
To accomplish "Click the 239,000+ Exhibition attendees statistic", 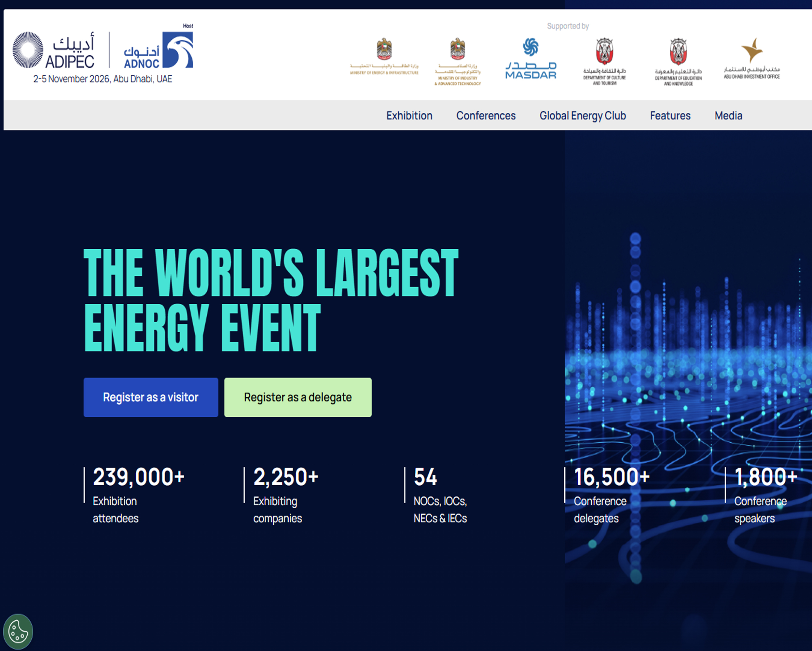I will (138, 494).
